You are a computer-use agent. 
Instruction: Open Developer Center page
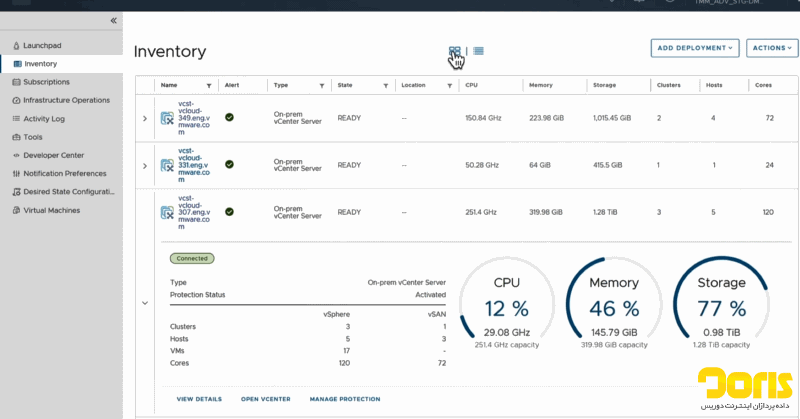[x=54, y=155]
